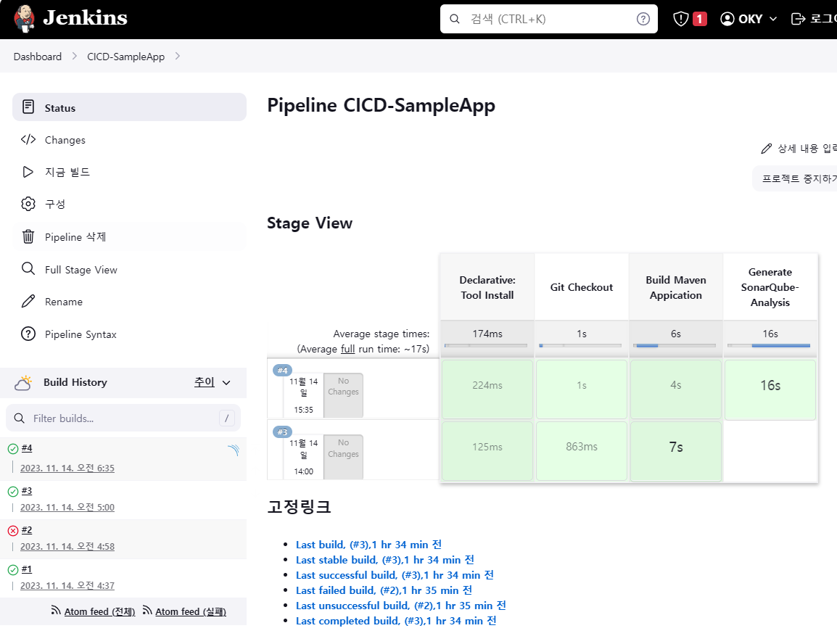Expand the OKY user dropdown

[773, 19]
